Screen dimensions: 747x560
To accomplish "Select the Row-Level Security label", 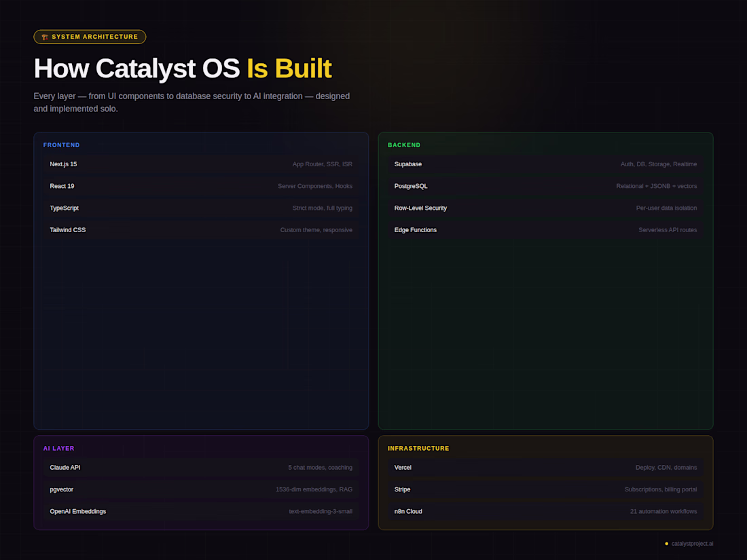I will click(420, 208).
